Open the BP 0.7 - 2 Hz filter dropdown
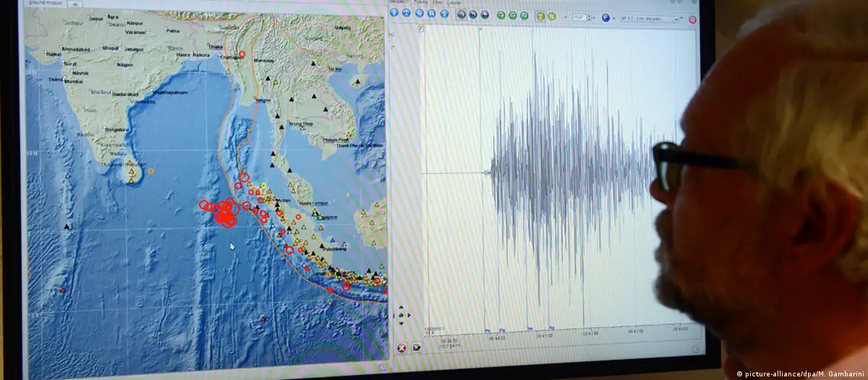Image resolution: width=868 pixels, height=380 pixels. click(x=650, y=18)
